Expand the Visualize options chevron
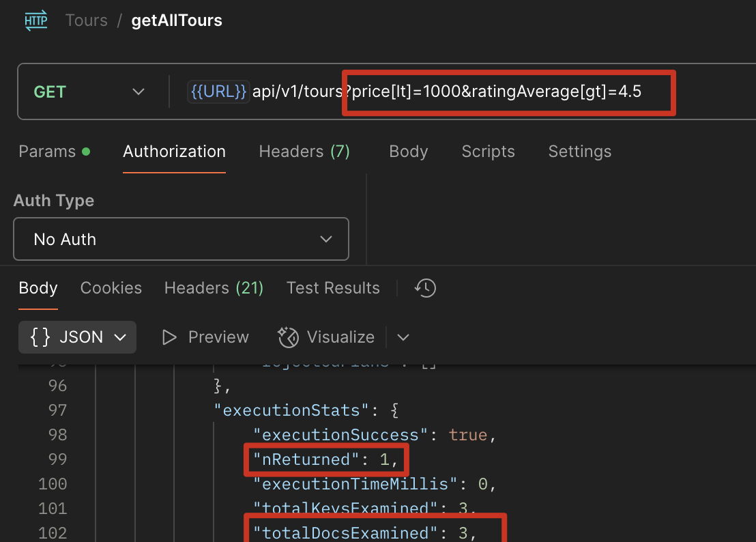The height and width of the screenshot is (542, 756). coord(403,337)
